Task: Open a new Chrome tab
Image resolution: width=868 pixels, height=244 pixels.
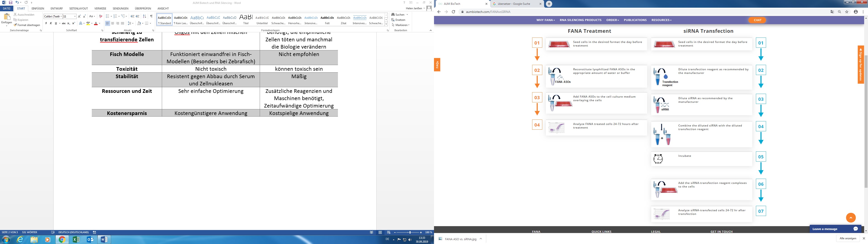Action: pyautogui.click(x=549, y=4)
